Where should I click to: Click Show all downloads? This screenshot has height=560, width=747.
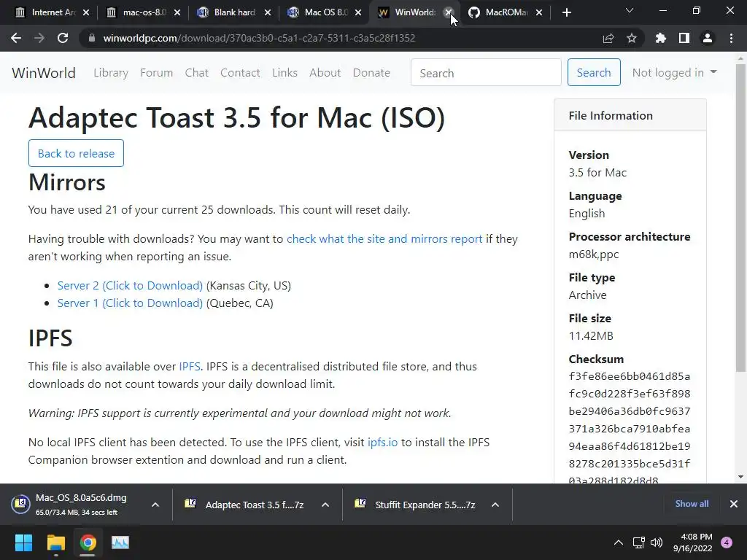point(692,504)
